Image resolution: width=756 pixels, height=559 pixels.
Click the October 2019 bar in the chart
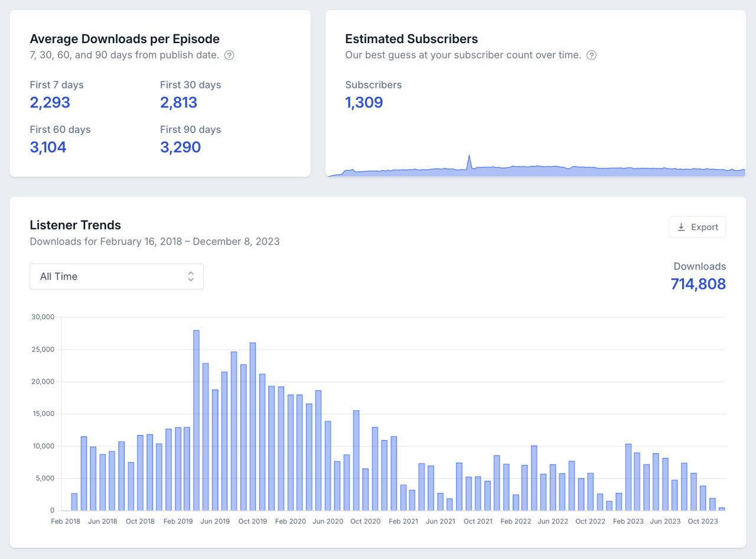click(253, 426)
